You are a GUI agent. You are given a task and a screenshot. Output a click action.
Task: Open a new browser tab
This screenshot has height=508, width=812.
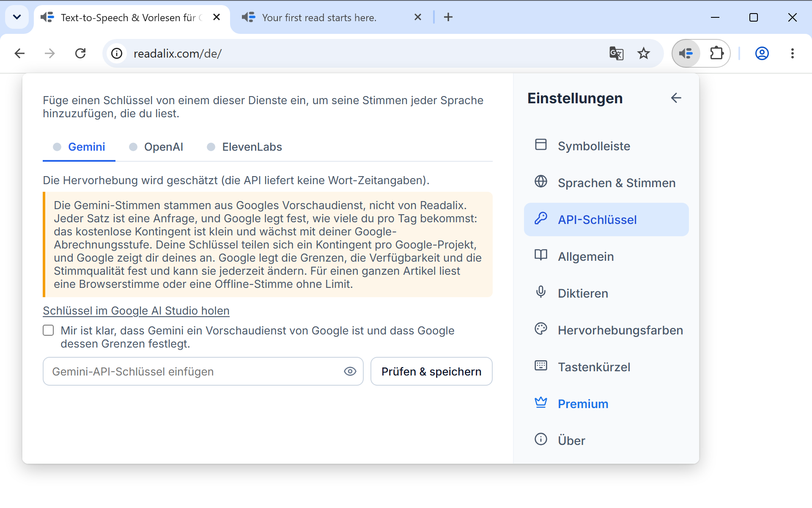448,17
